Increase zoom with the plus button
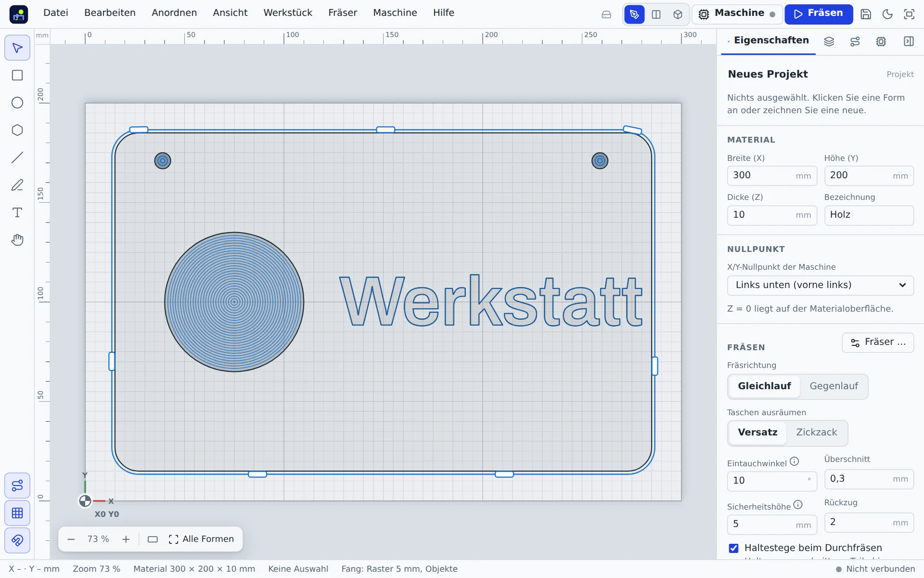The image size is (924, 578). [126, 539]
